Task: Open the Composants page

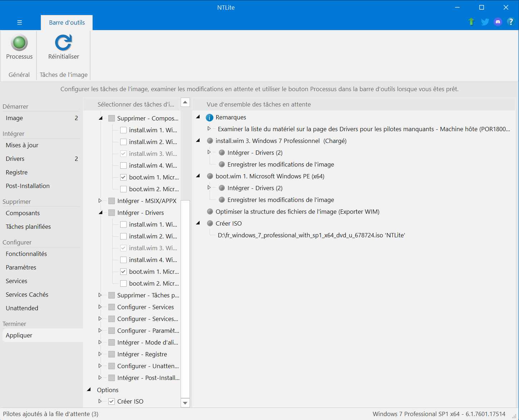Action: coord(41,213)
